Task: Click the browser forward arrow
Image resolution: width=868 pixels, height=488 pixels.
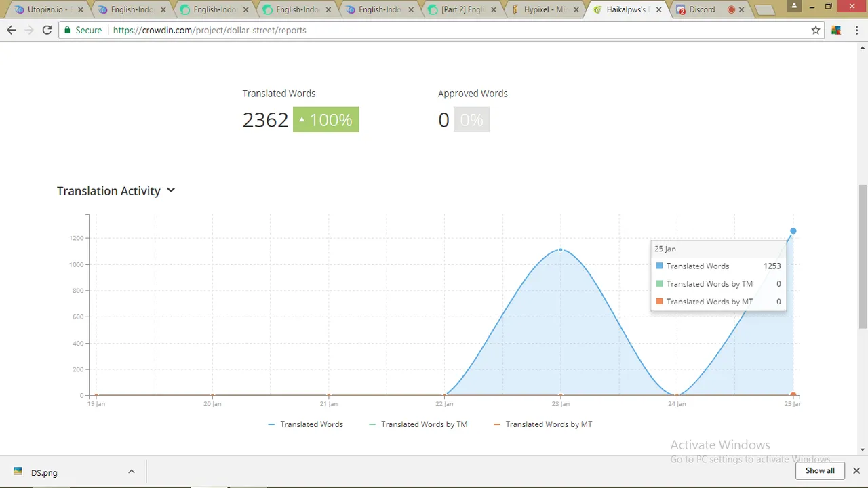Action: (x=28, y=30)
